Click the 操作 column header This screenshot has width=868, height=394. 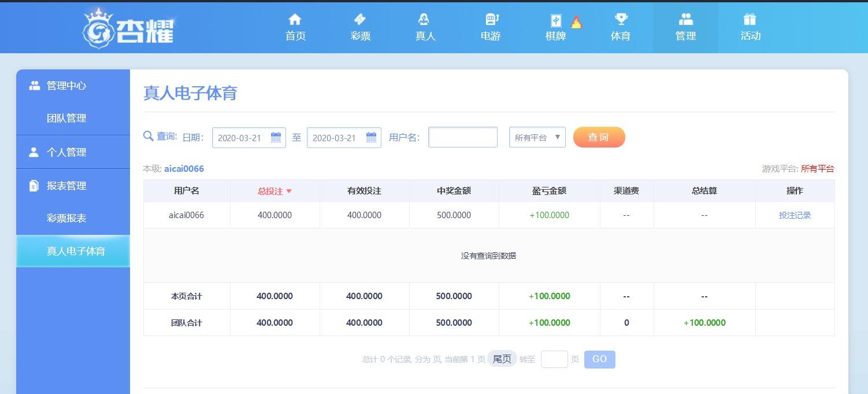click(795, 190)
